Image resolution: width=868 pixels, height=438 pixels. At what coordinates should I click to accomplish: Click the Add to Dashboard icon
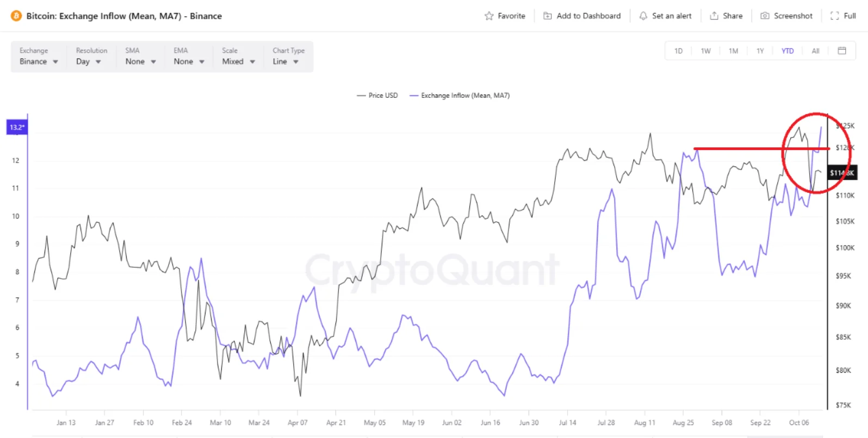coord(548,16)
